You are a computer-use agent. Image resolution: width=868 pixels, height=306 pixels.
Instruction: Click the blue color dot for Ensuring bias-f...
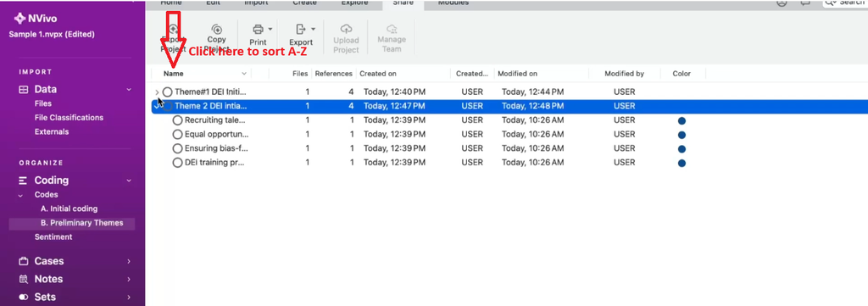pos(682,149)
